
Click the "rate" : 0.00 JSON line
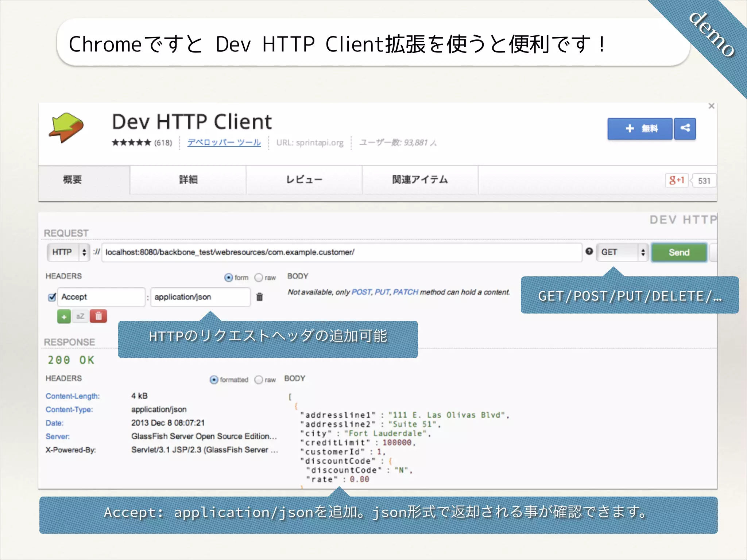pos(338,479)
